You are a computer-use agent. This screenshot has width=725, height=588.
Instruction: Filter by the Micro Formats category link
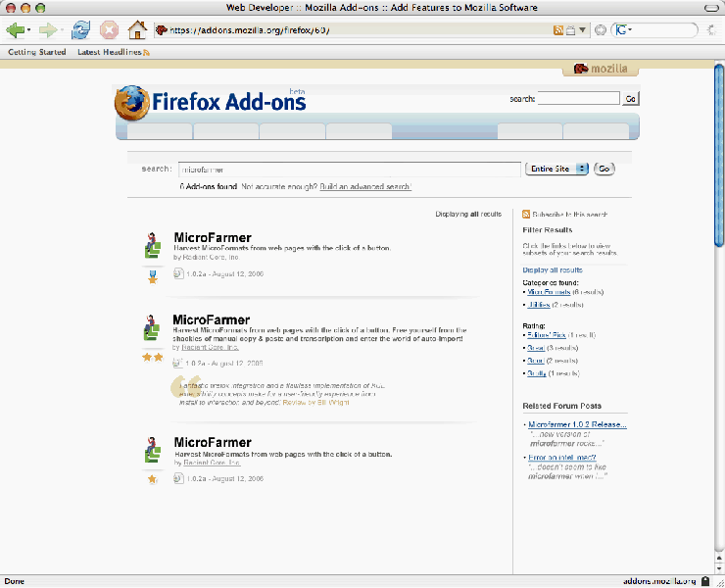pyautogui.click(x=549, y=292)
